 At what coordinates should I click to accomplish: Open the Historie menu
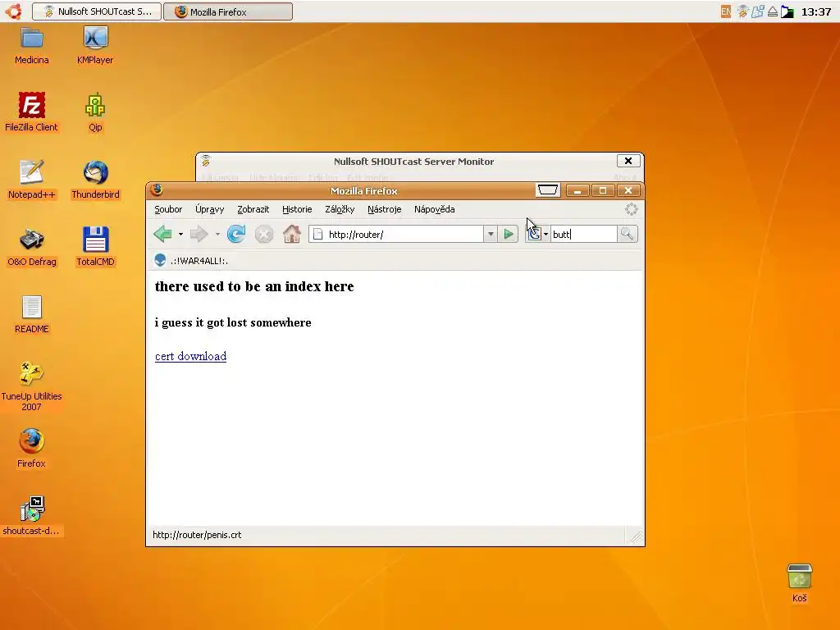pos(297,209)
